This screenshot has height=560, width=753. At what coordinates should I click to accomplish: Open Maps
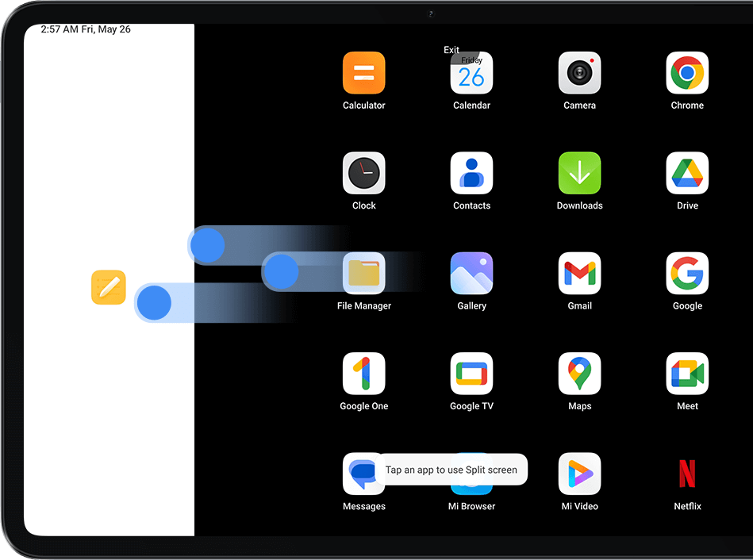pos(579,373)
